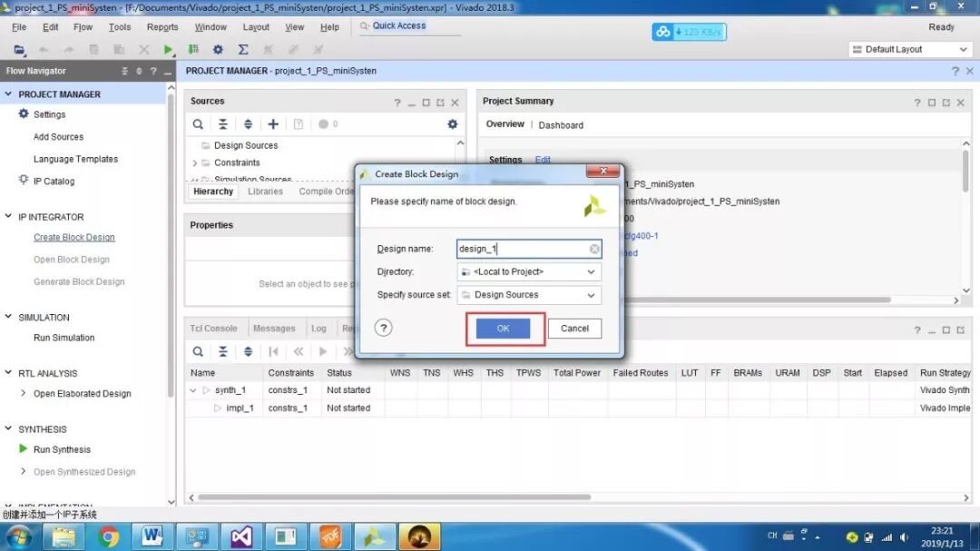Expand the Constraints folder in Sources
This screenshot has height=551, width=980.
[194, 163]
